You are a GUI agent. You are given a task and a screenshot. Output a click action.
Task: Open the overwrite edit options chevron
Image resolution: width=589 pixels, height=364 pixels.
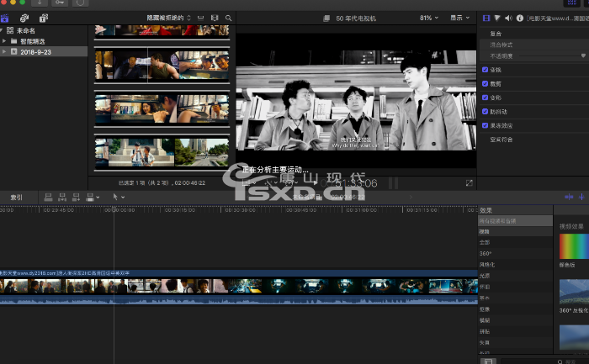(98, 197)
